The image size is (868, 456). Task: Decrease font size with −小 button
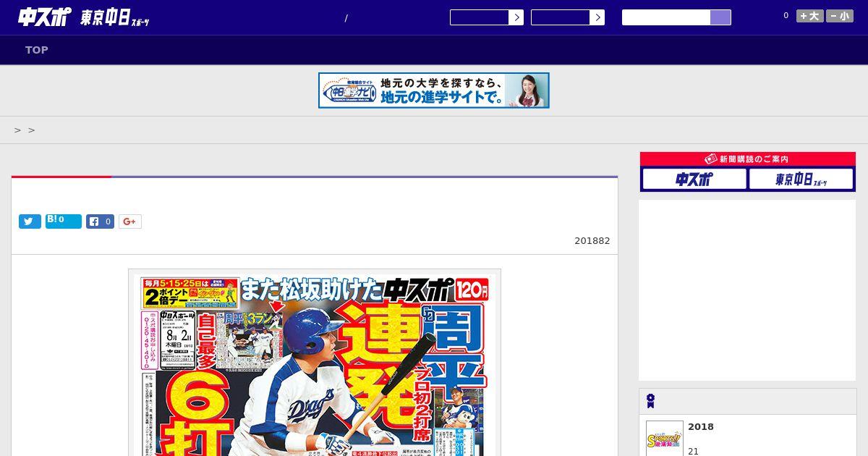[840, 16]
